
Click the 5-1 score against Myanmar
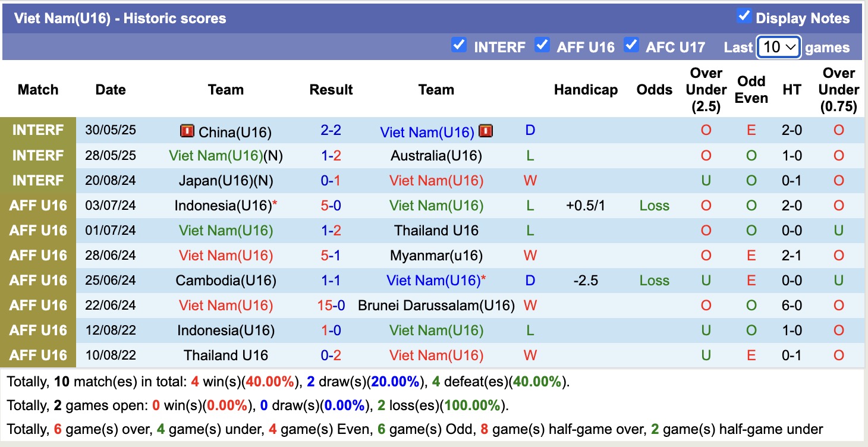pos(331,256)
